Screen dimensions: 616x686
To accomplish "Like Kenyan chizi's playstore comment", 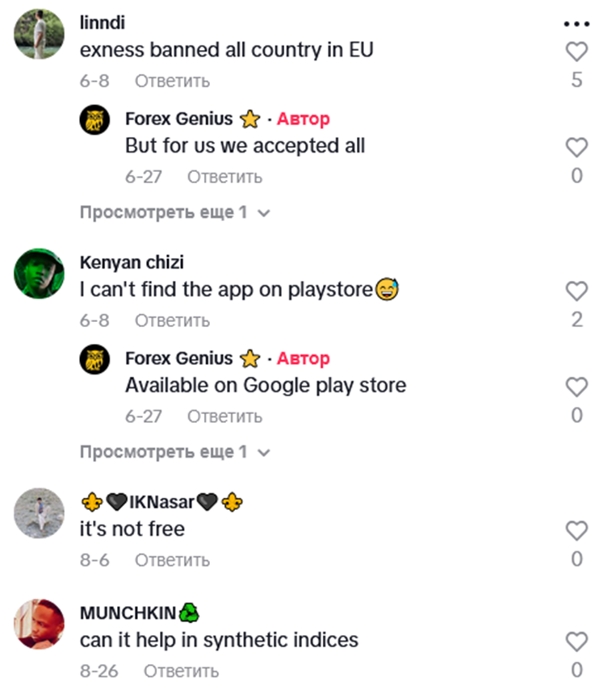I will point(576,291).
